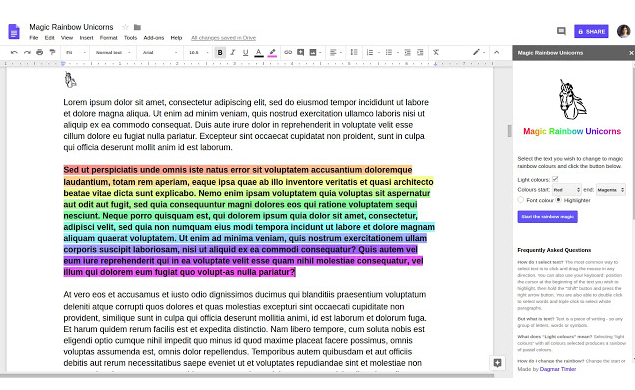This screenshot has width=635, height=390.
Task: Click the Redo toolbar icon
Action: click(x=27, y=52)
